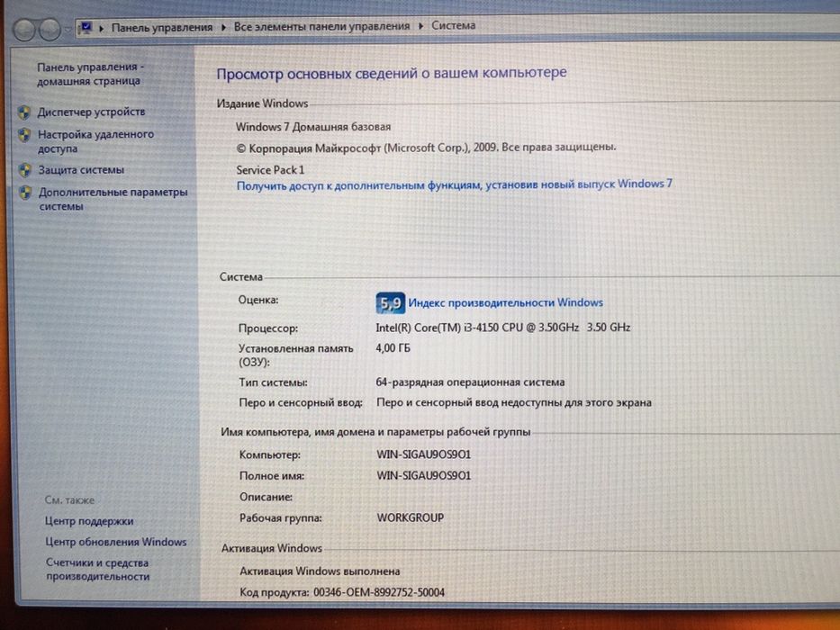Viewport: 840px width, 630px height.
Task: Click shield icon beside Защита системы
Action: coord(25,170)
